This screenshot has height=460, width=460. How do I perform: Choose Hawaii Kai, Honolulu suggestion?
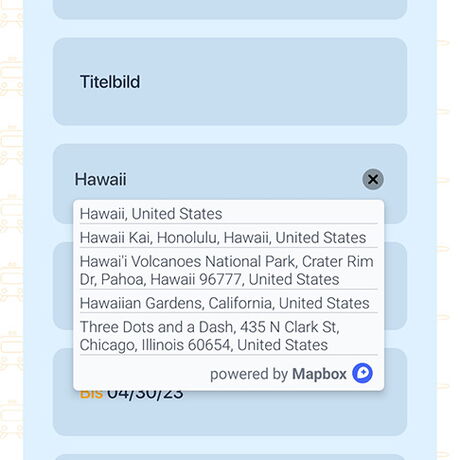coord(229,238)
